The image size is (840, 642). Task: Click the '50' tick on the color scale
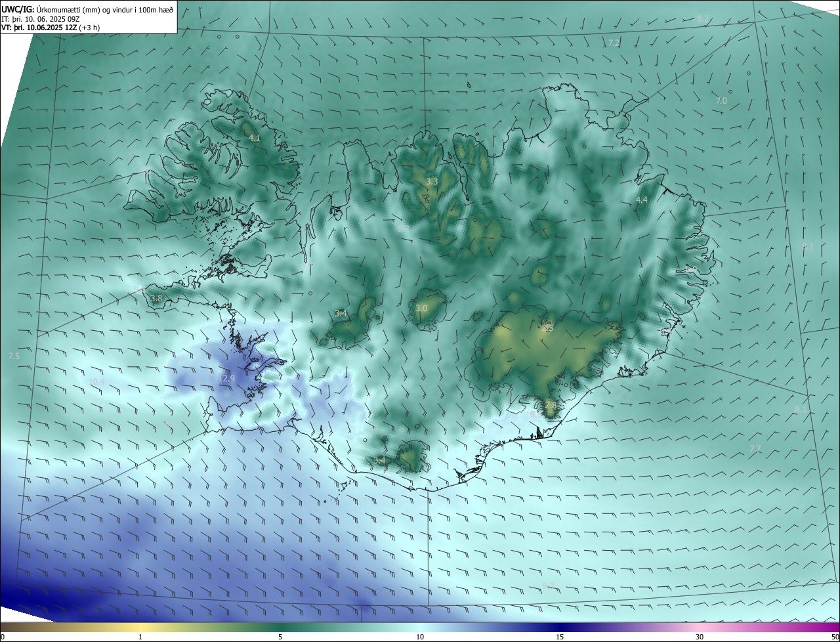click(834, 637)
